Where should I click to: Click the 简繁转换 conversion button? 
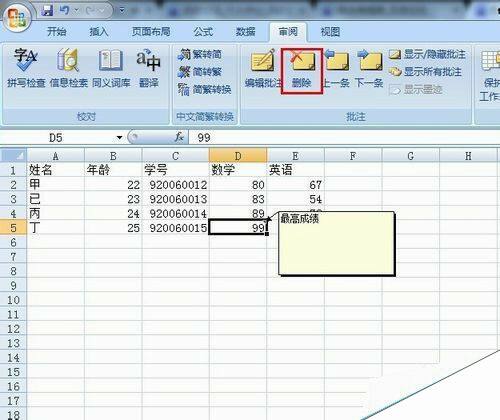click(205, 89)
